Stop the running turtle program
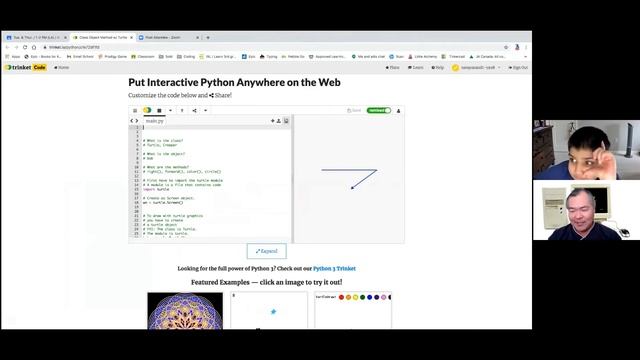 [x=160, y=111]
